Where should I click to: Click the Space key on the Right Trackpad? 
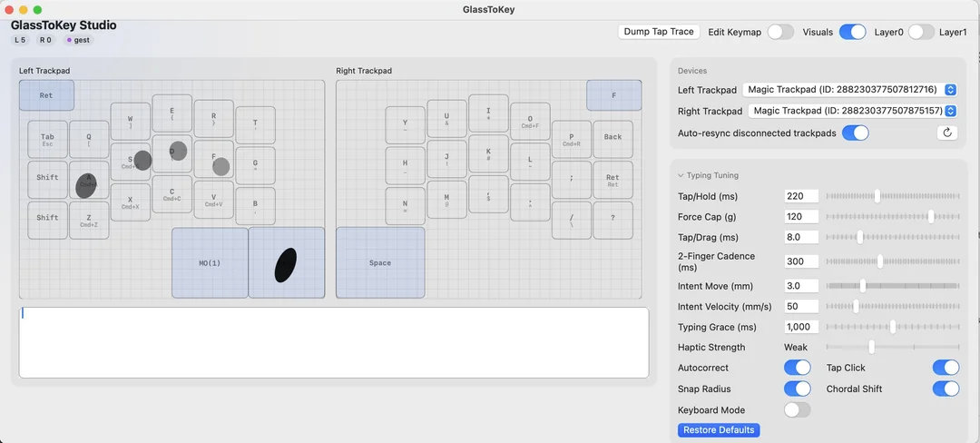pyautogui.click(x=380, y=262)
